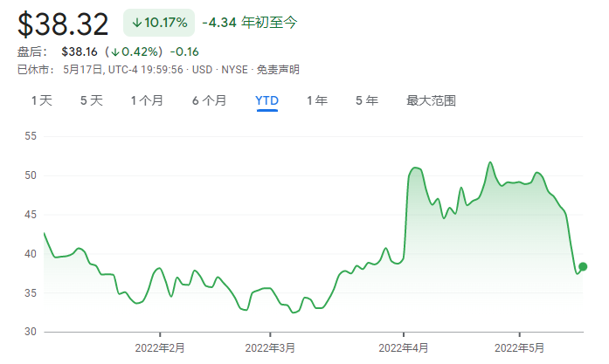This screenshot has height=364, width=609.
Task: Switch chart to 5年 range
Action: pos(367,100)
